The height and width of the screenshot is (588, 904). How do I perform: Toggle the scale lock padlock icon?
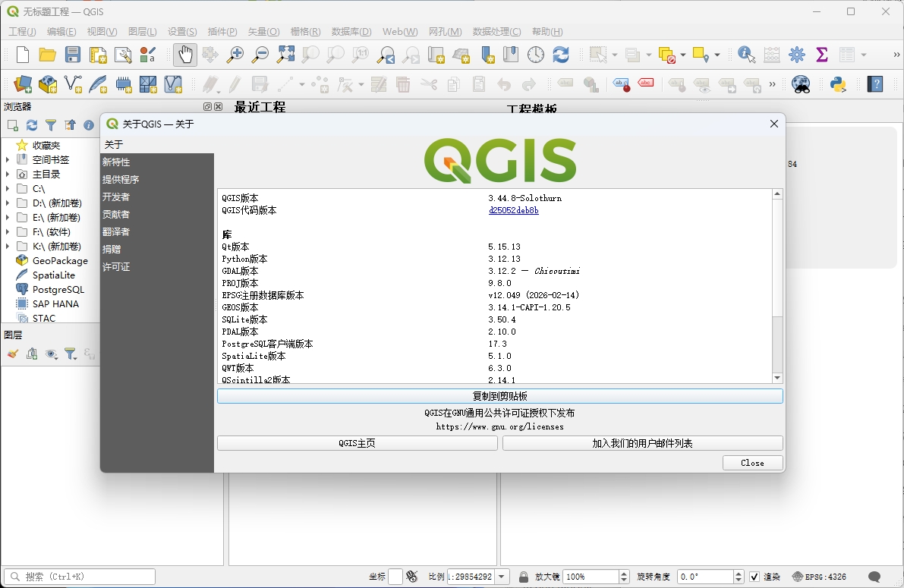coord(524,577)
